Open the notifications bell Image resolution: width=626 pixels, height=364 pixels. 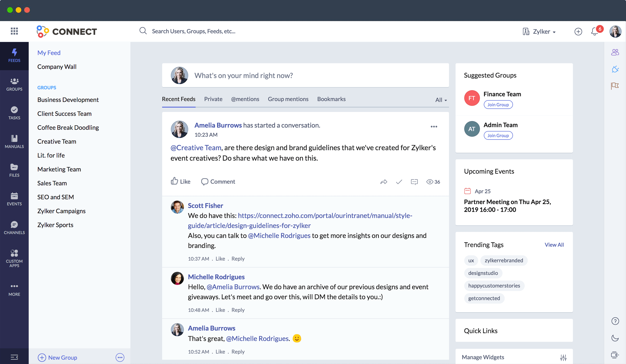coord(595,31)
